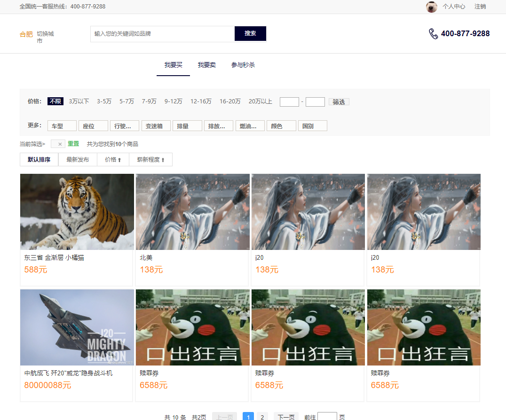Select the 3-5万 price range
The width and height of the screenshot is (506, 420).
(103, 101)
